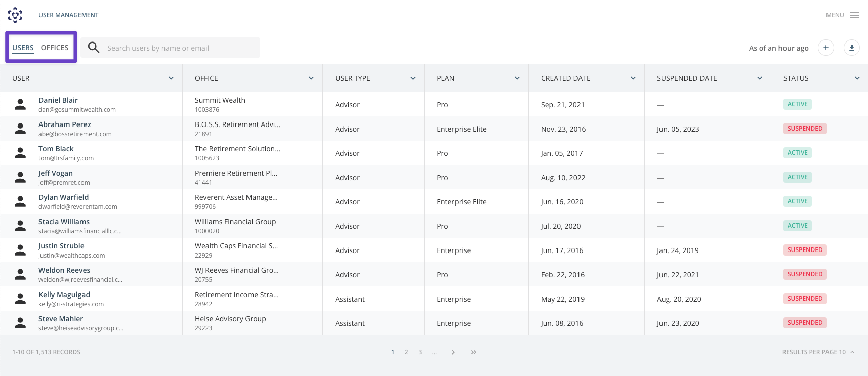The height and width of the screenshot is (376, 868).
Task: Go to page 2
Action: click(x=406, y=352)
